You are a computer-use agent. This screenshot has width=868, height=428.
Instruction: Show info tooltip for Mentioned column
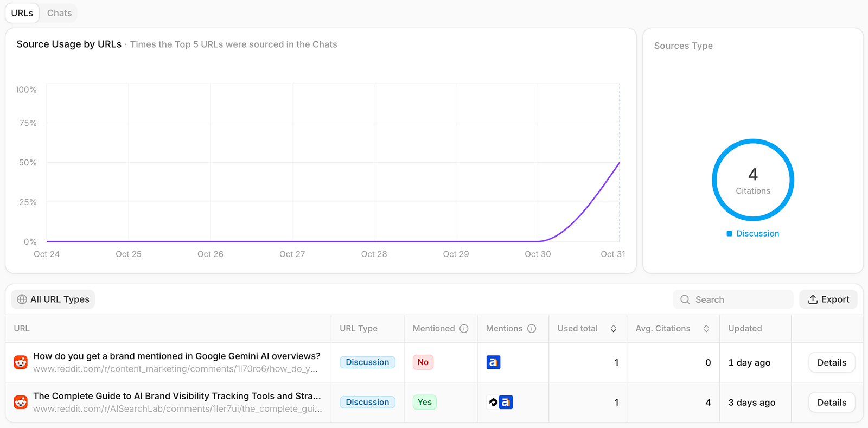click(464, 329)
